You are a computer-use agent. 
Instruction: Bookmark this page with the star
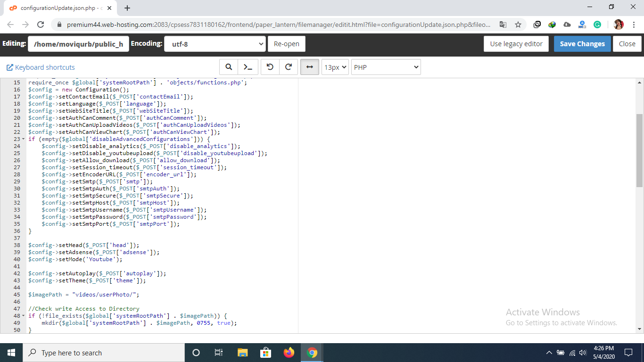pyautogui.click(x=518, y=25)
